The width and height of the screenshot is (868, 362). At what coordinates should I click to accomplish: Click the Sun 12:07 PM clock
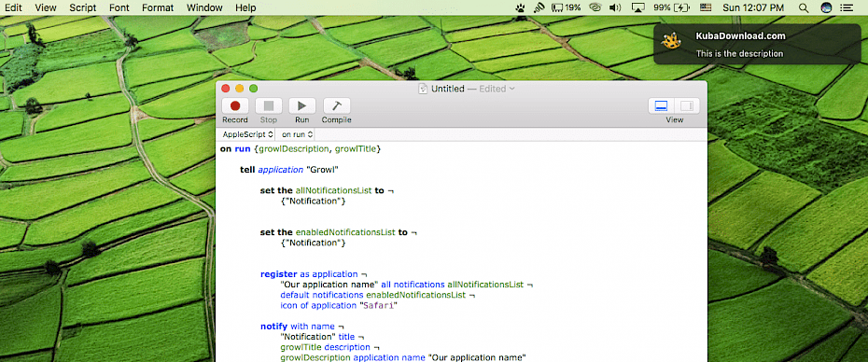(x=753, y=7)
